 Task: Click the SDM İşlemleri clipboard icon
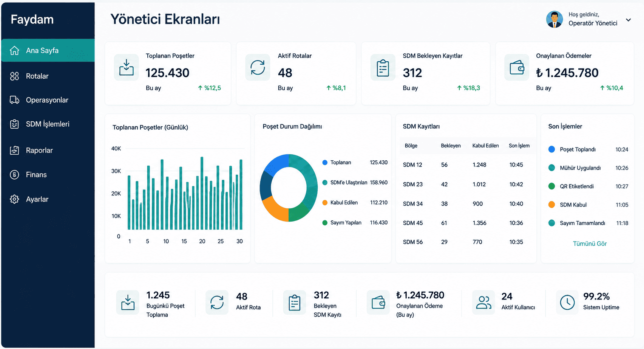(x=14, y=124)
